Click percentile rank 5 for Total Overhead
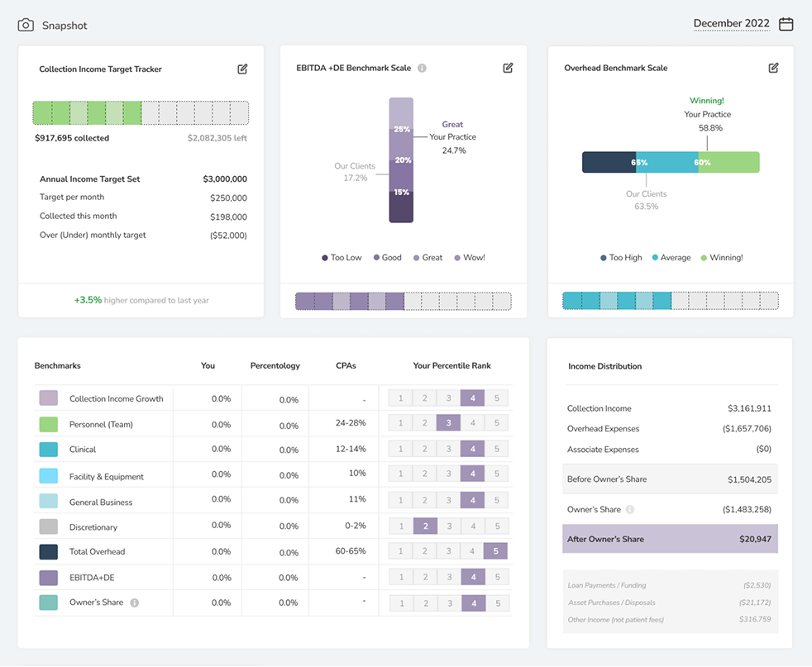This screenshot has height=667, width=812. pos(495,551)
